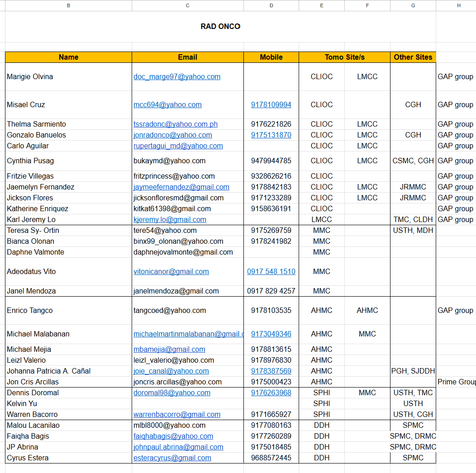Click the RAD ONCO title cell

coord(220,26)
